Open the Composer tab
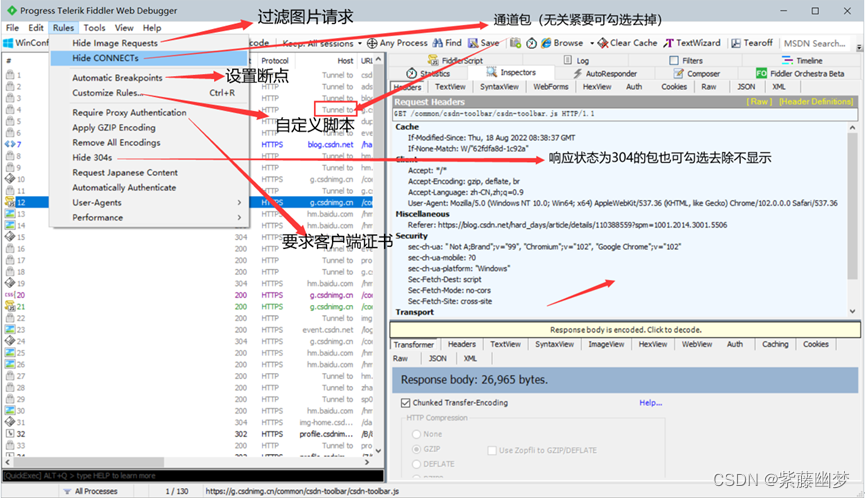Viewport: 865px width, 498px height. [x=697, y=73]
